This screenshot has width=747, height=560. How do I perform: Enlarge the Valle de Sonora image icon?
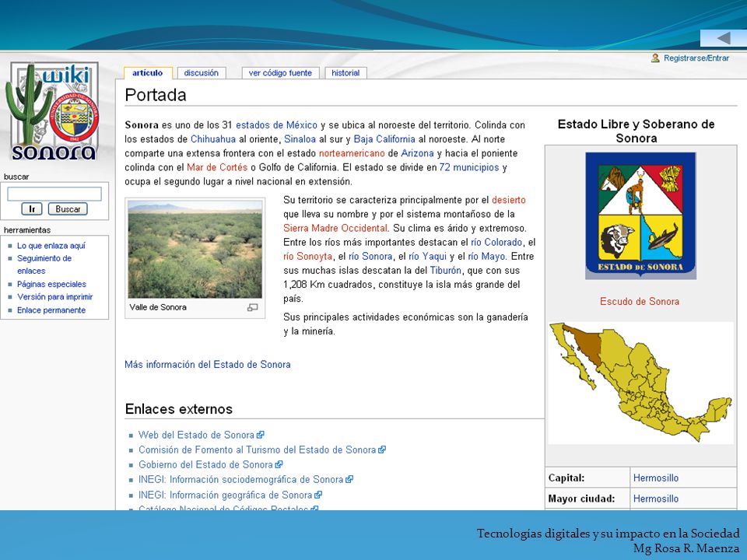[252, 308]
